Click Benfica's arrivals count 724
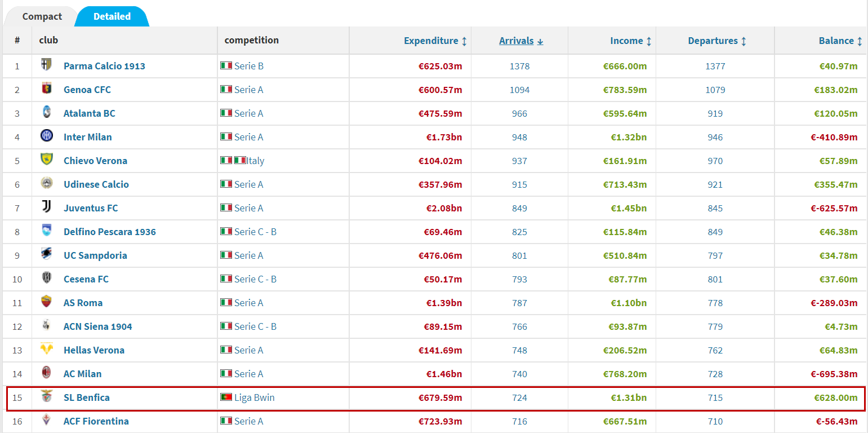The height and width of the screenshot is (433, 868). pos(519,397)
